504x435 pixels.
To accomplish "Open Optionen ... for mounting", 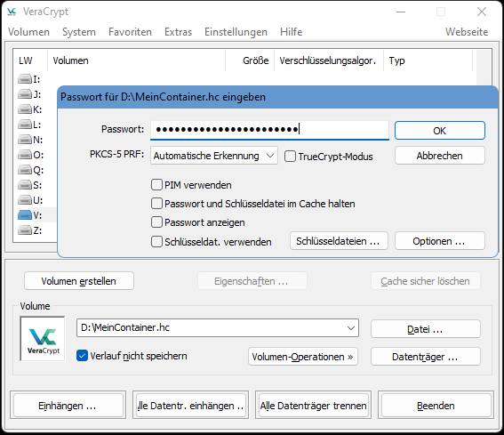I will coord(440,241).
